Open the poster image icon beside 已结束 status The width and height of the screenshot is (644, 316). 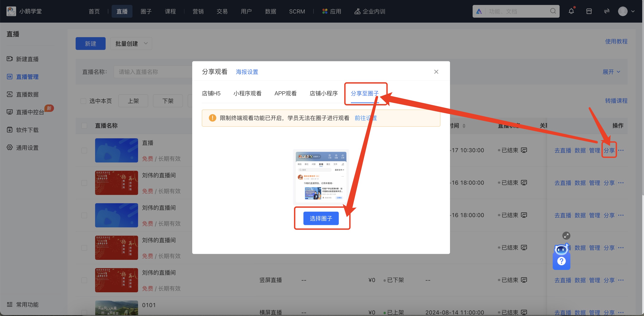click(524, 150)
